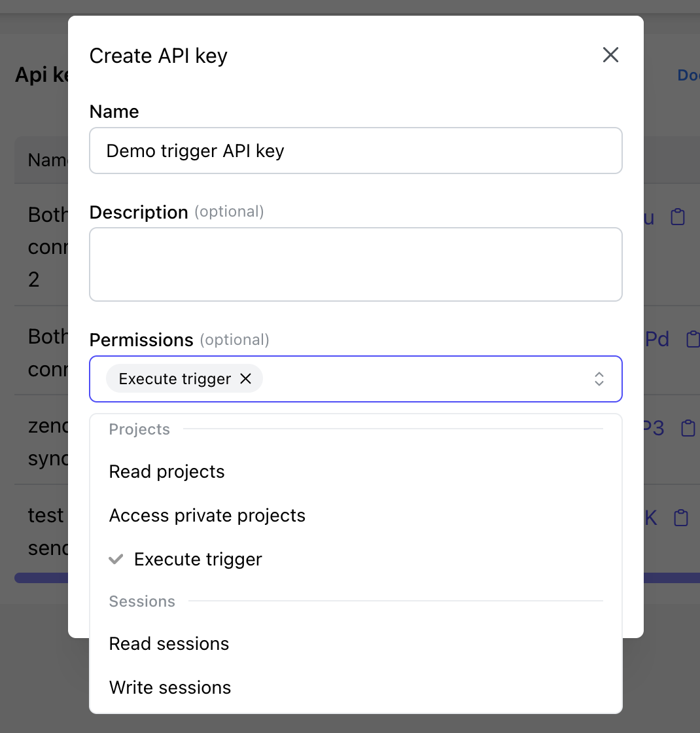Toggle the Permissions dropdown chevron arrows
Viewport: 700px width, 733px height.
[x=599, y=379]
